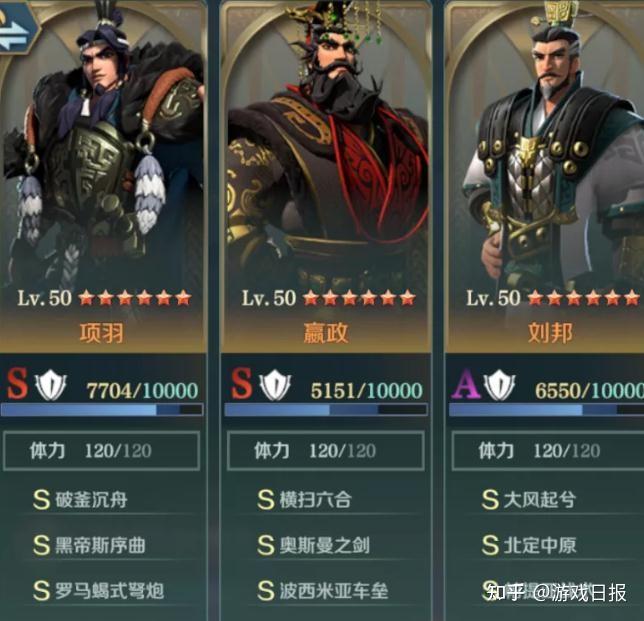Image resolution: width=644 pixels, height=621 pixels.
Task: Click the red S rank badge of 嬴政
Action: [x=241, y=383]
